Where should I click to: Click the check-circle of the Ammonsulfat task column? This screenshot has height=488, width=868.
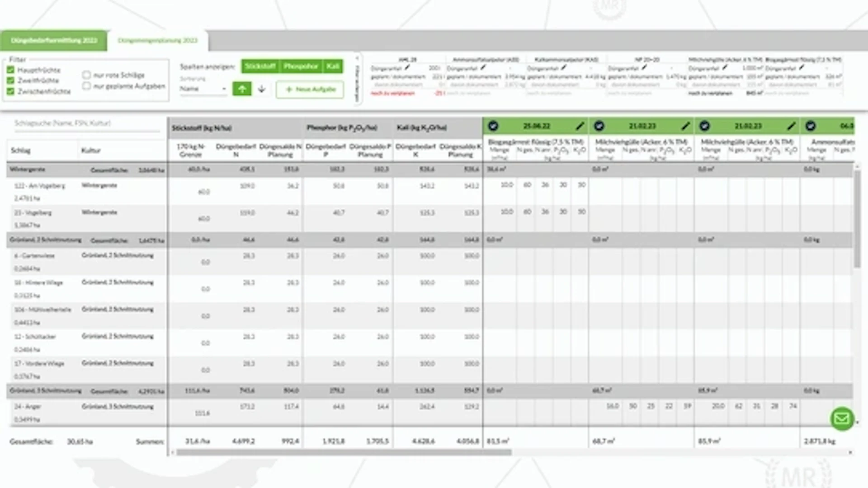(811, 126)
